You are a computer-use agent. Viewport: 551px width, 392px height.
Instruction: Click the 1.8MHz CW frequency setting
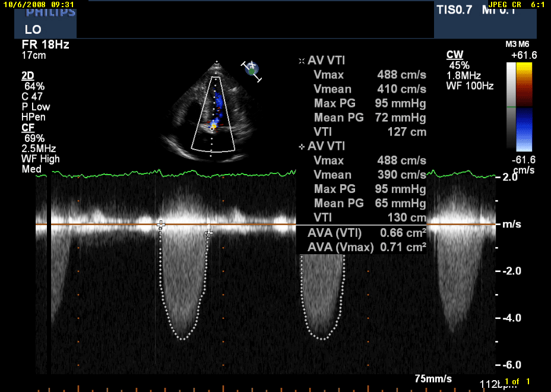pos(464,76)
